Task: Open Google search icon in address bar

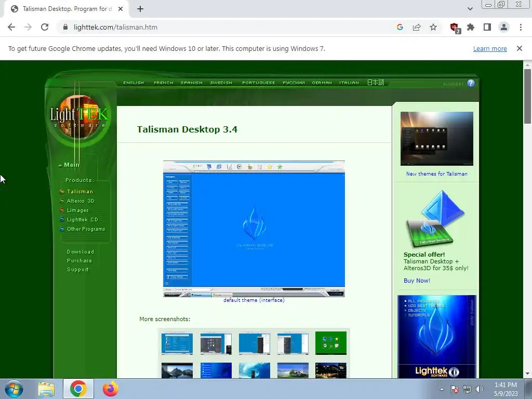Action: click(x=400, y=27)
